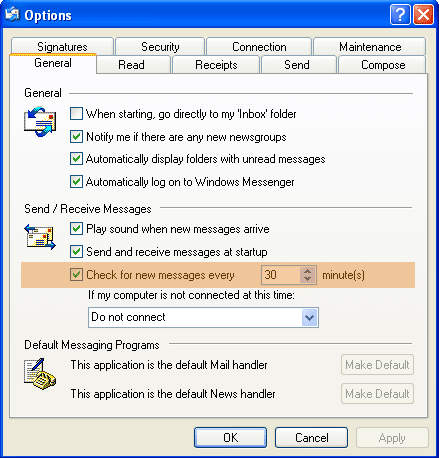Switch to the Security tab

pos(160,47)
